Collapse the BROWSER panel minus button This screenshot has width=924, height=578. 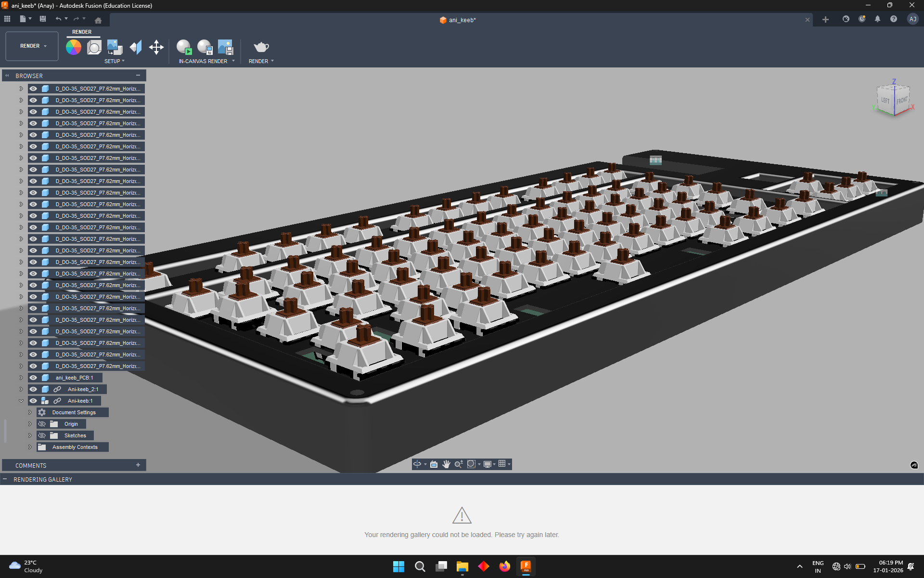(138, 76)
